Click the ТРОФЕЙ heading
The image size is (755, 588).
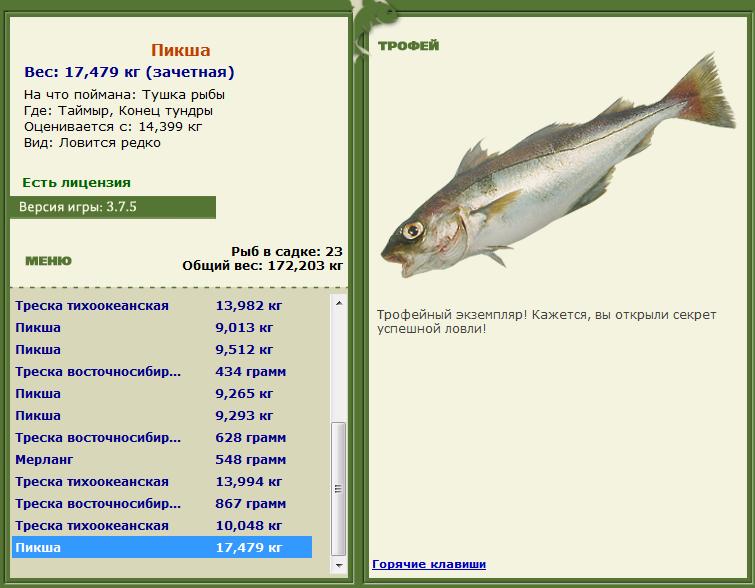click(x=408, y=46)
